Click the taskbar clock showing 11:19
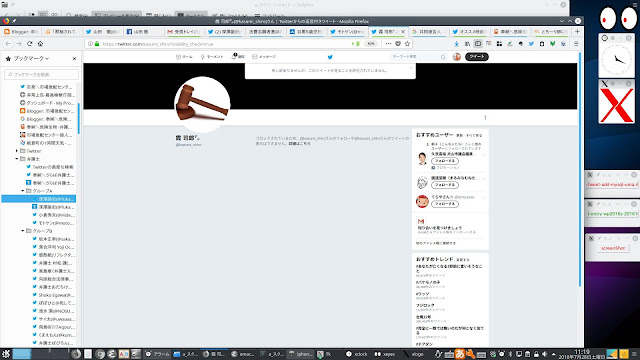Screen dimensions: 640x360 [x=582, y=354]
